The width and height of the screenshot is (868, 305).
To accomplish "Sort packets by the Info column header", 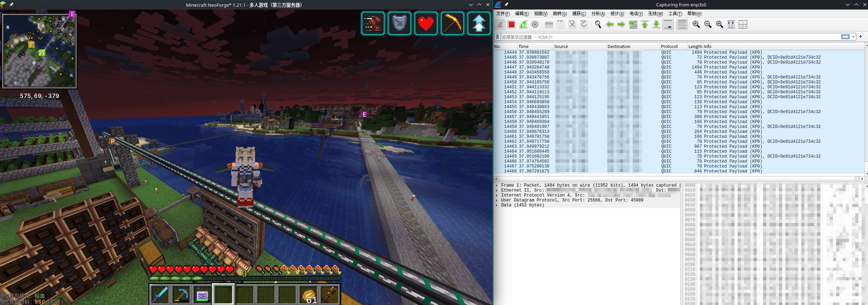I will click(783, 46).
